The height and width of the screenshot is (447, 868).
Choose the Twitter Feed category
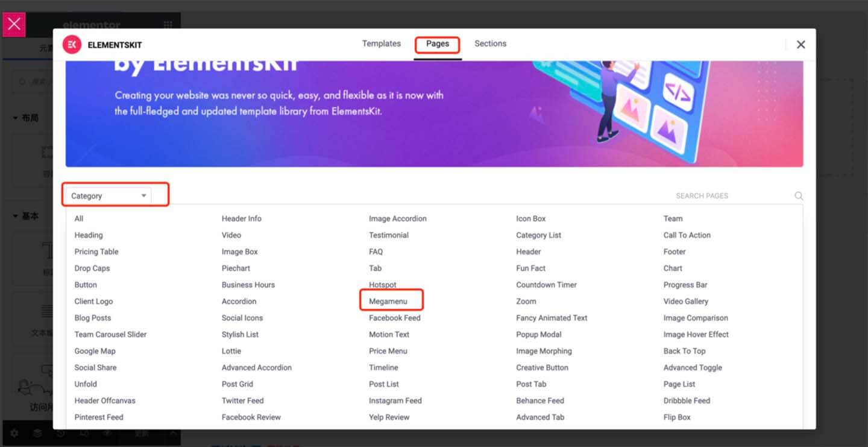coord(243,401)
